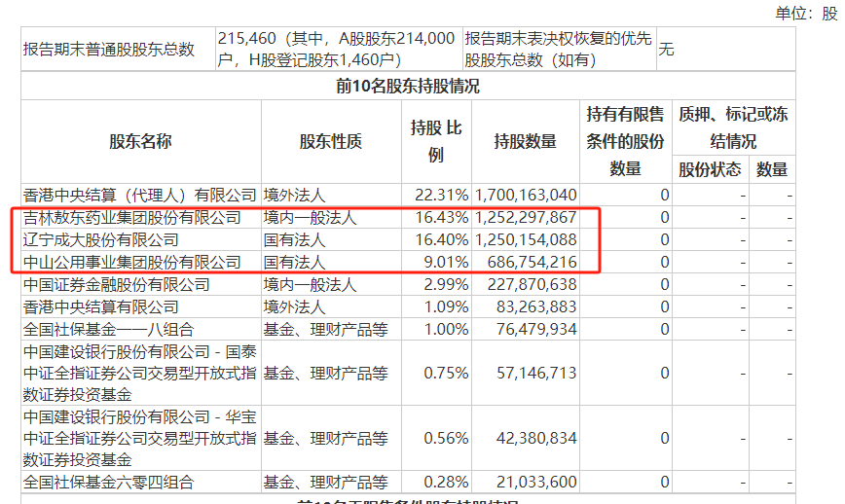Click the 报告期末普通股股东总数 label cell
Screen dimensions: 845x504
coord(109,50)
